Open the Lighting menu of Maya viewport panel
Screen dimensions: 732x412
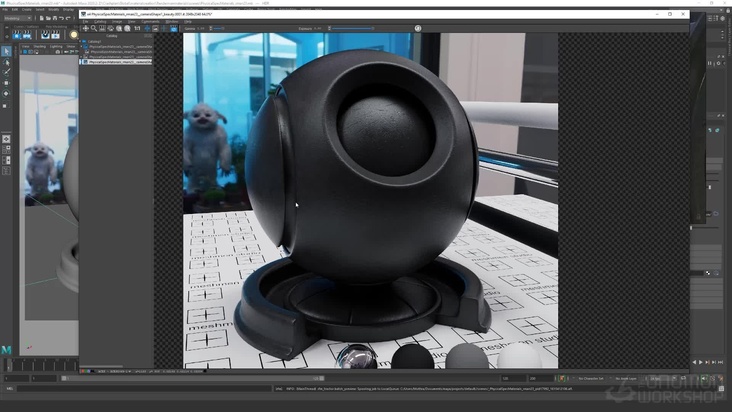click(56, 47)
